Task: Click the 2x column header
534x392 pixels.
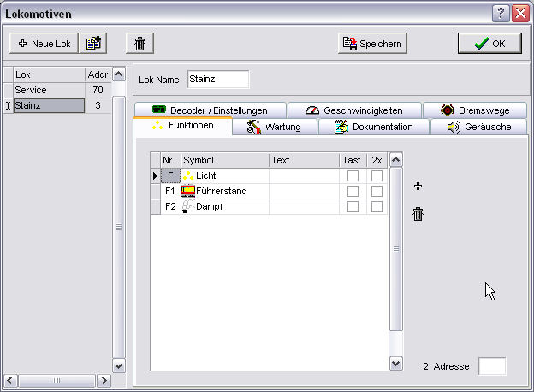Action: [x=377, y=160]
